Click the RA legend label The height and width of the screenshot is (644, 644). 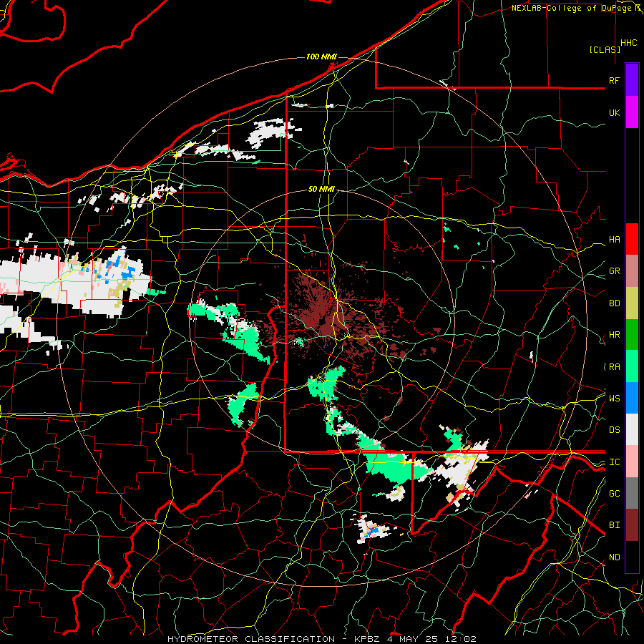(x=614, y=367)
